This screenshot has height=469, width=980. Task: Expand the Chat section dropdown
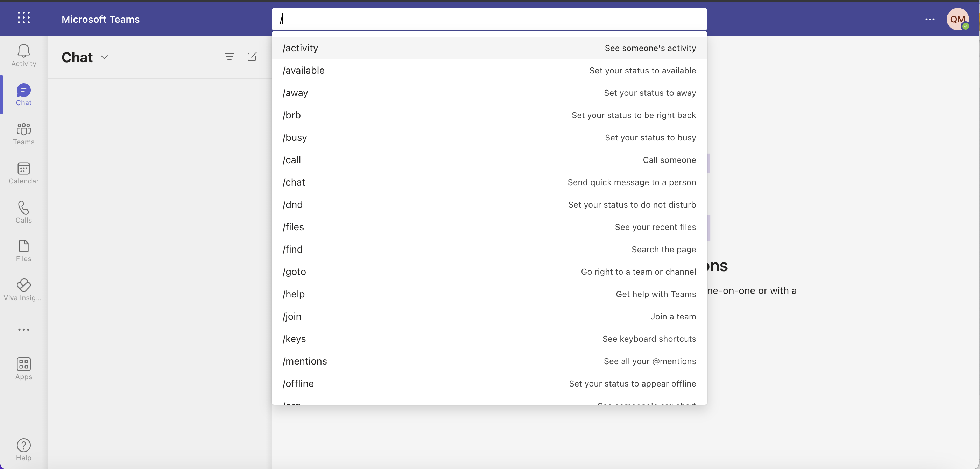104,57
